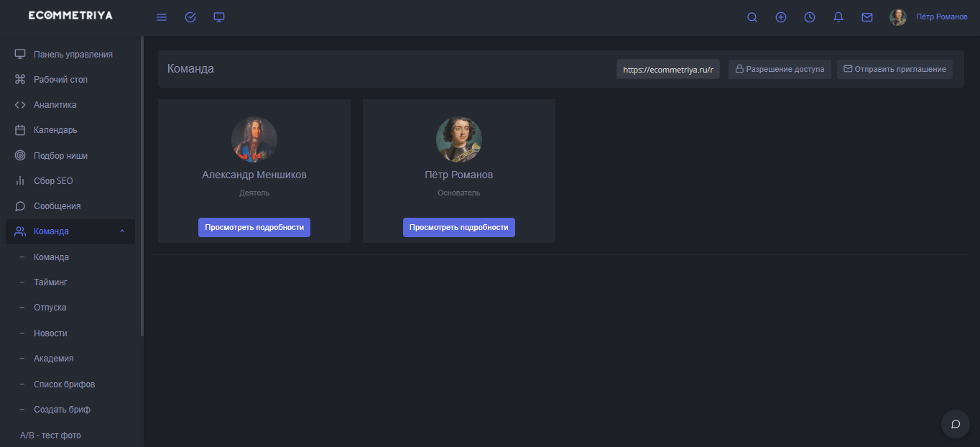The width and height of the screenshot is (980, 447).
Task: Click Разрешение доступа button
Action: point(780,69)
